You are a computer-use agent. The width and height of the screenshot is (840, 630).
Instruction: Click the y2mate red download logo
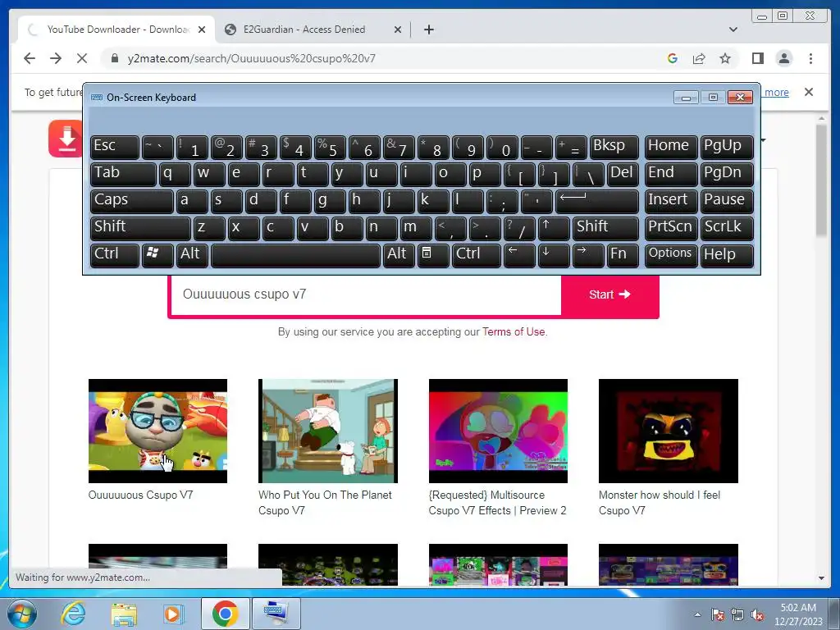[66, 138]
